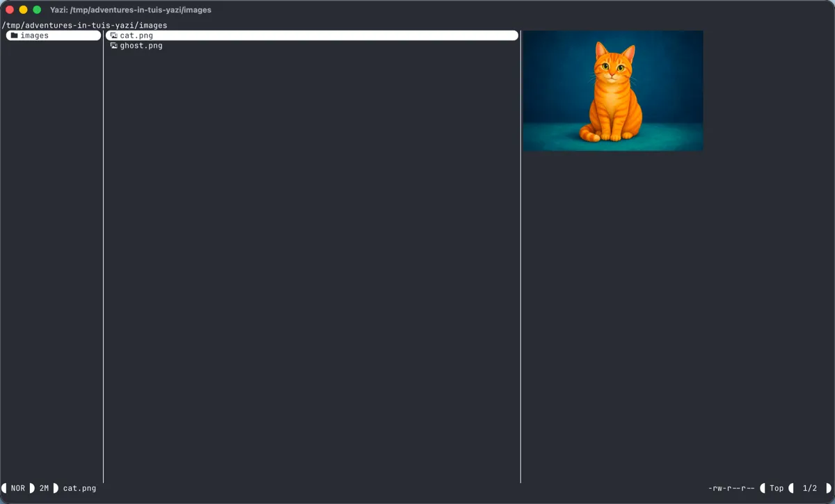This screenshot has height=504, width=835.
Task: Click the folder icon beside images
Action: tap(14, 35)
